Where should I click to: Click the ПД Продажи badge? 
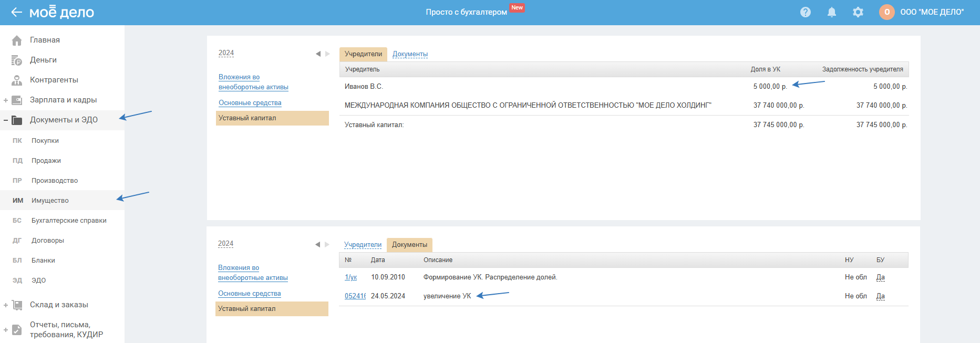coord(17,161)
